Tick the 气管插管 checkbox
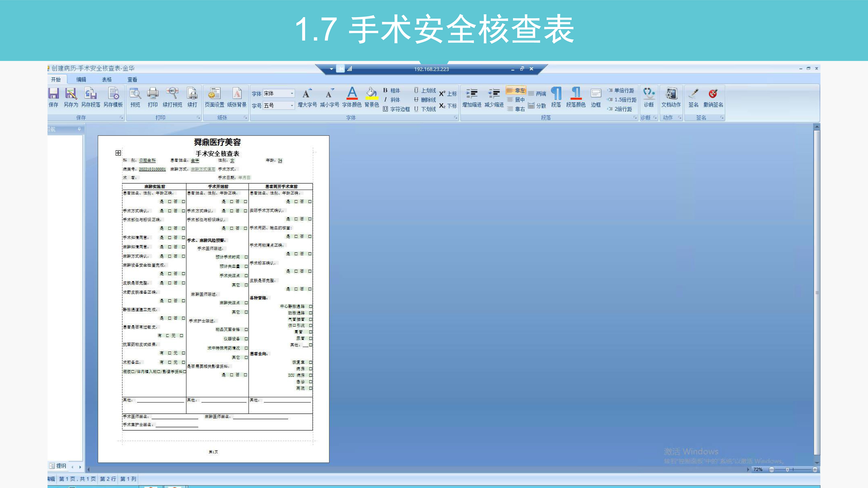The height and width of the screenshot is (488, 868). pos(310,319)
